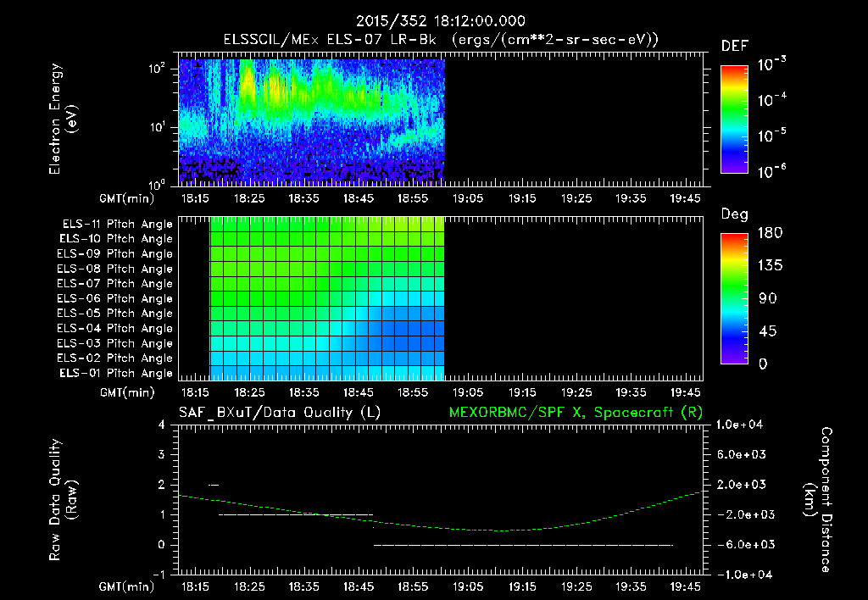Select the ELS-10 Pitch Angle row label
The height and width of the screenshot is (600, 868).
(x=116, y=239)
